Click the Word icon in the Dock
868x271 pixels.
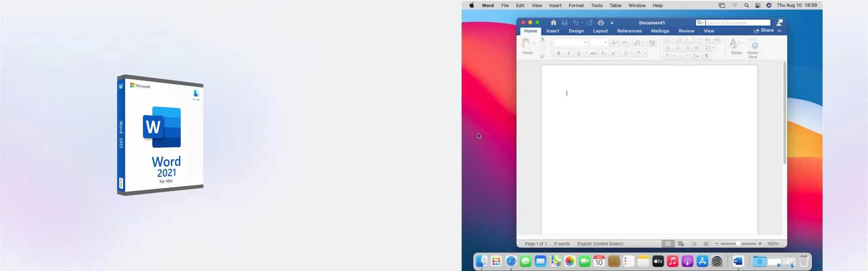click(x=738, y=261)
